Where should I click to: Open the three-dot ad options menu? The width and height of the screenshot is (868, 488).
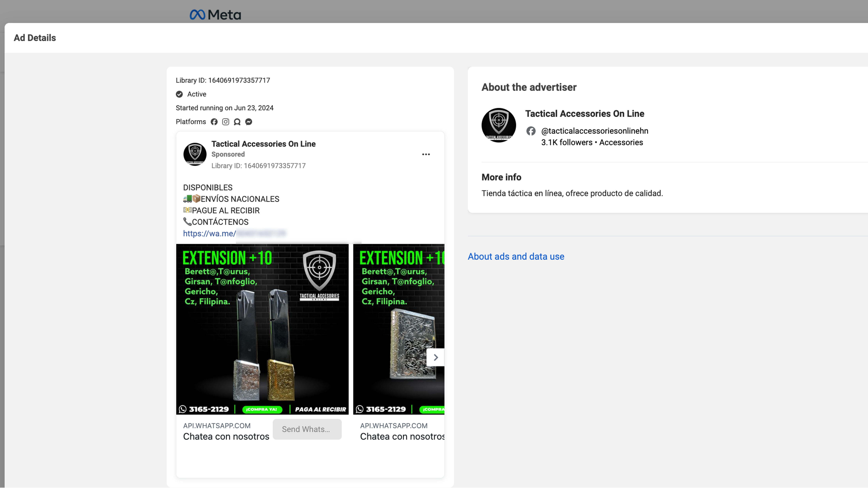pos(426,154)
